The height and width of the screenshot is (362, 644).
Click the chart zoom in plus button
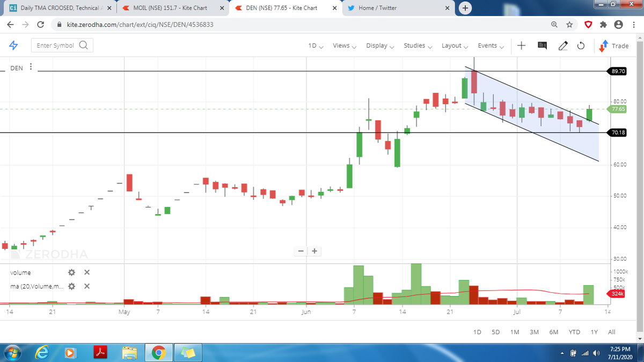click(x=314, y=251)
